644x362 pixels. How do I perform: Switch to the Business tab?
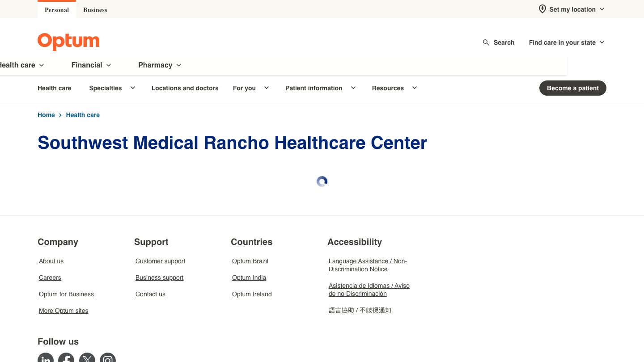95,10
